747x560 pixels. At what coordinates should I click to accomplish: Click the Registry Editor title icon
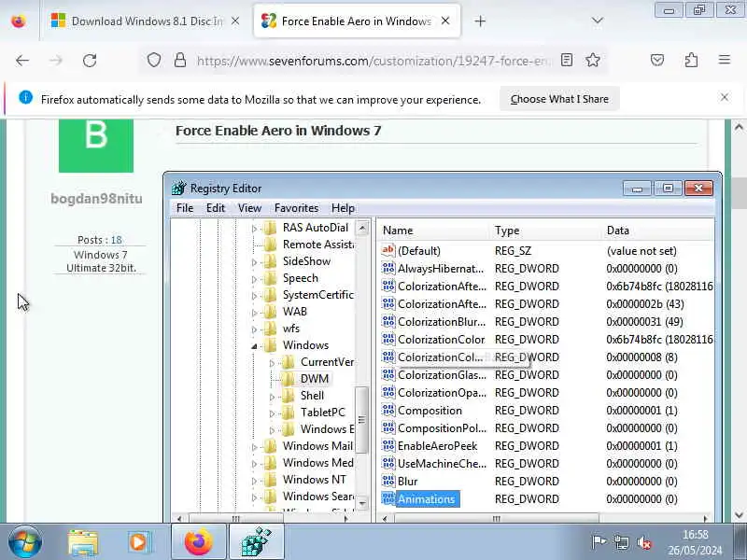click(179, 189)
